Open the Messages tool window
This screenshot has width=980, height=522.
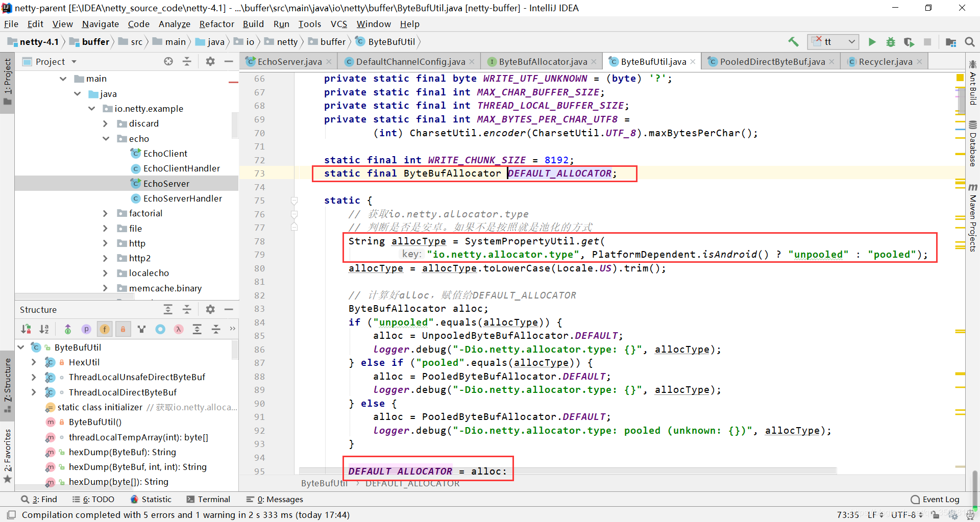[275, 499]
